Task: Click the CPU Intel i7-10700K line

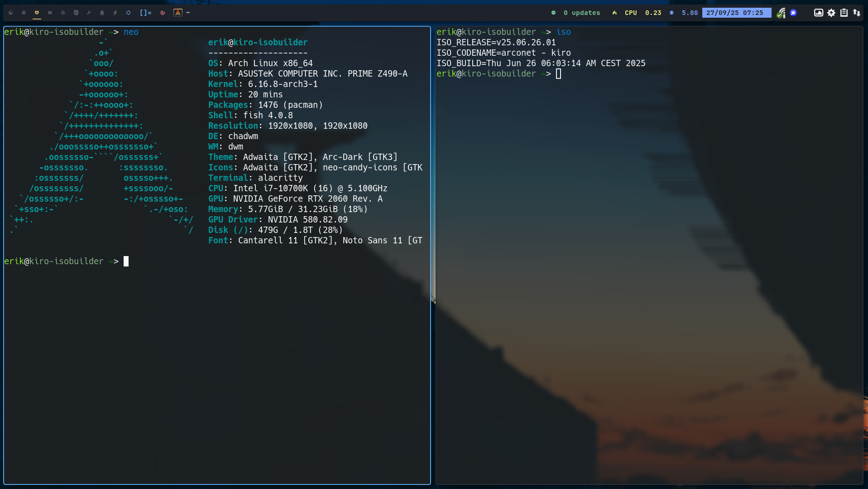Action: click(x=298, y=188)
